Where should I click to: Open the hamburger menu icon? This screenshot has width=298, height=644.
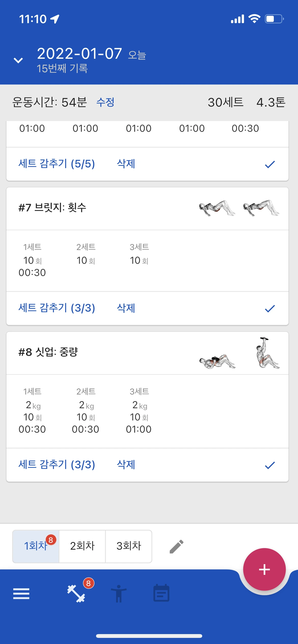click(x=21, y=594)
